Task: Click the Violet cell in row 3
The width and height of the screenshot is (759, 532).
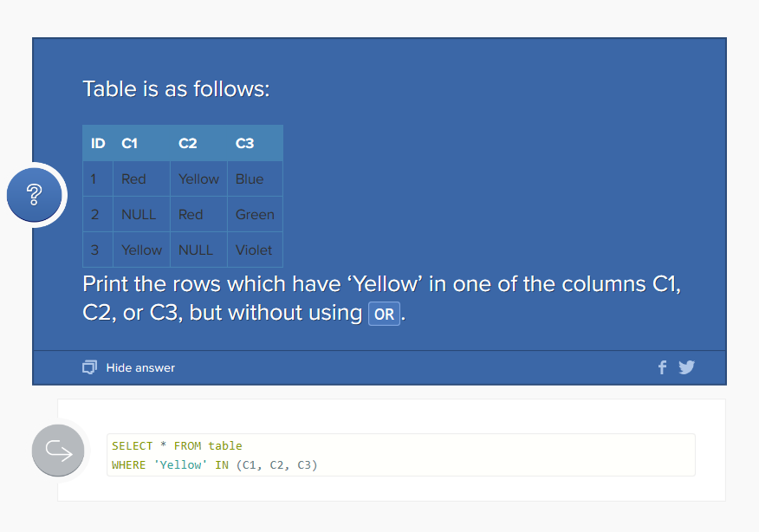Action: [254, 250]
